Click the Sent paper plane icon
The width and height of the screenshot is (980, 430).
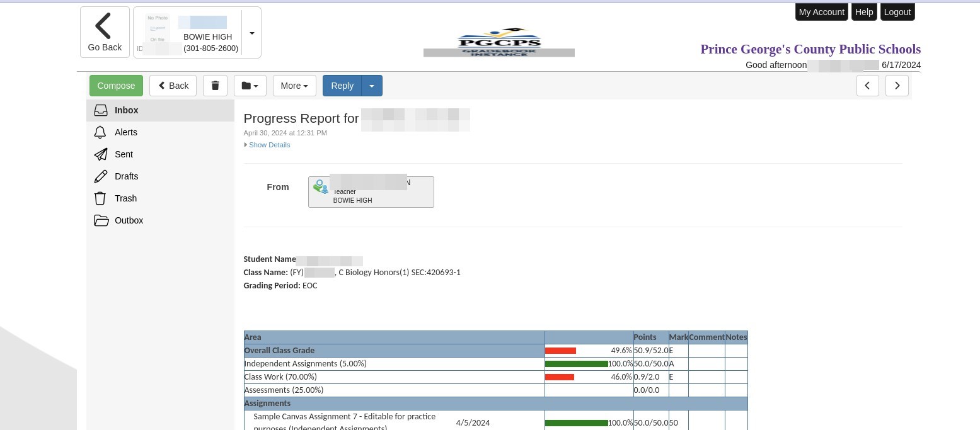point(101,154)
